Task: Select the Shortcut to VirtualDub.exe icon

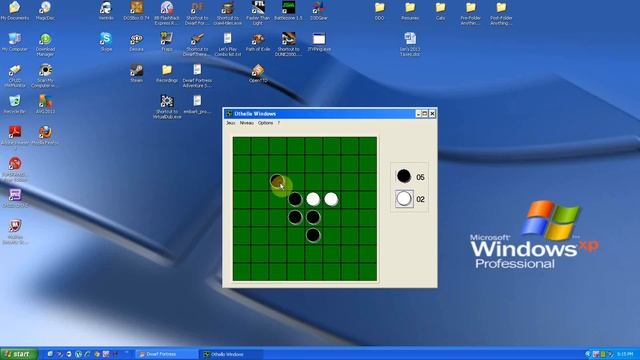Action: 167,107
